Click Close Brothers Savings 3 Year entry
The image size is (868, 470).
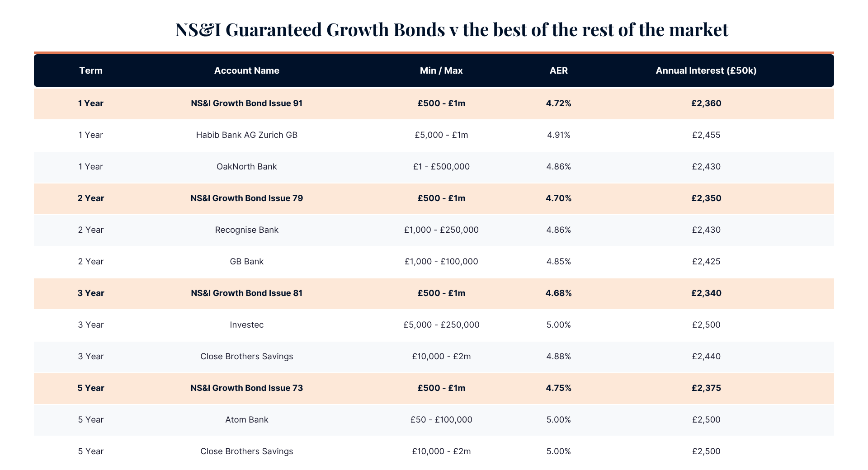click(247, 356)
